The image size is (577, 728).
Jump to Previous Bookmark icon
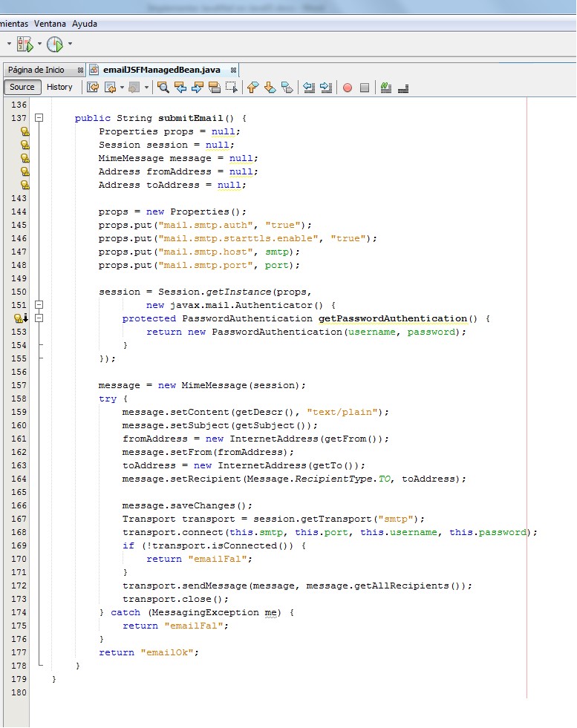(x=252, y=88)
